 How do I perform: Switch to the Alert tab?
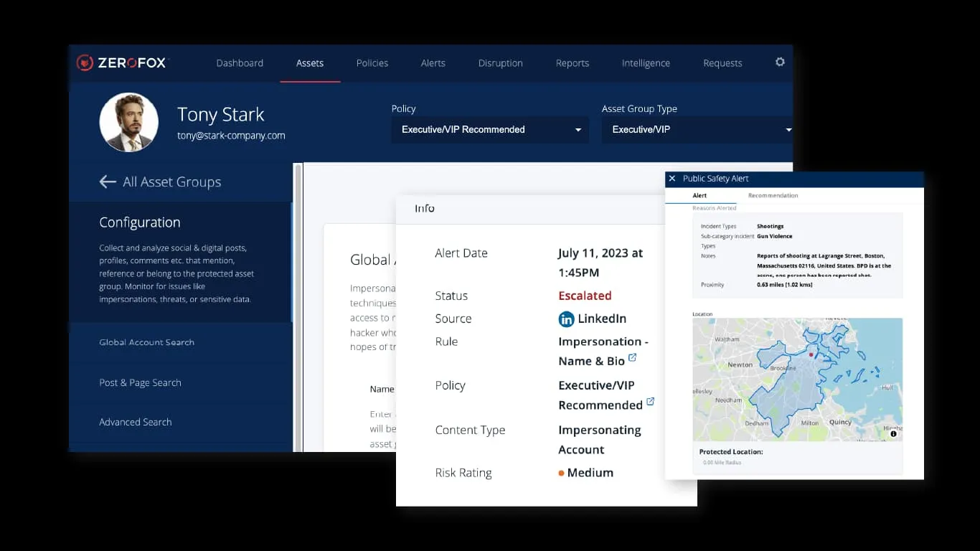[x=699, y=196]
